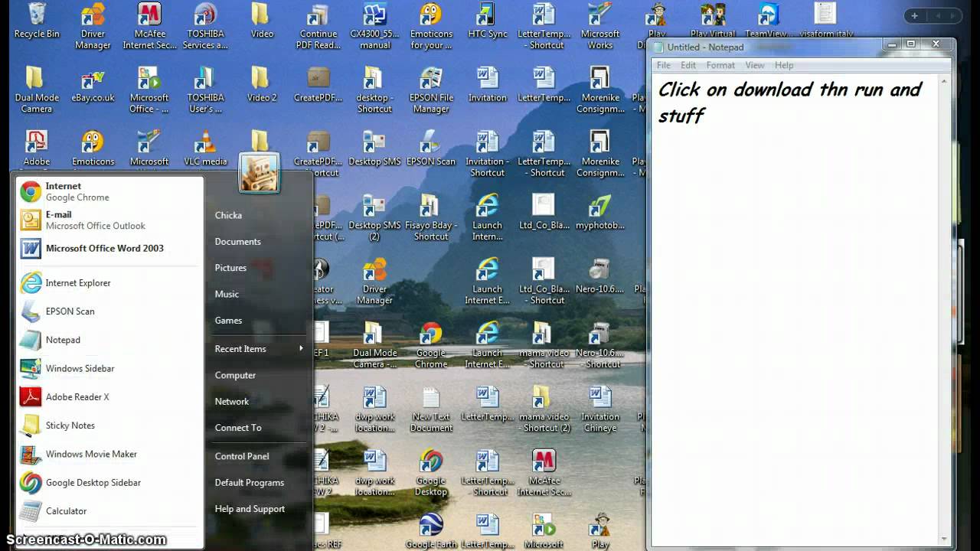Select the desktop - Shortcut folder icon
The image size is (980, 551).
click(x=374, y=90)
